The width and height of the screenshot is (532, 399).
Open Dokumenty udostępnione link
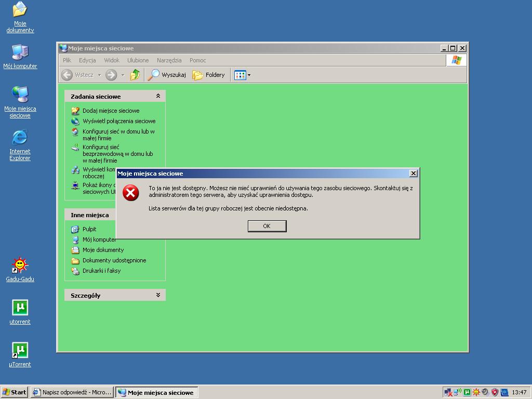pyautogui.click(x=114, y=260)
